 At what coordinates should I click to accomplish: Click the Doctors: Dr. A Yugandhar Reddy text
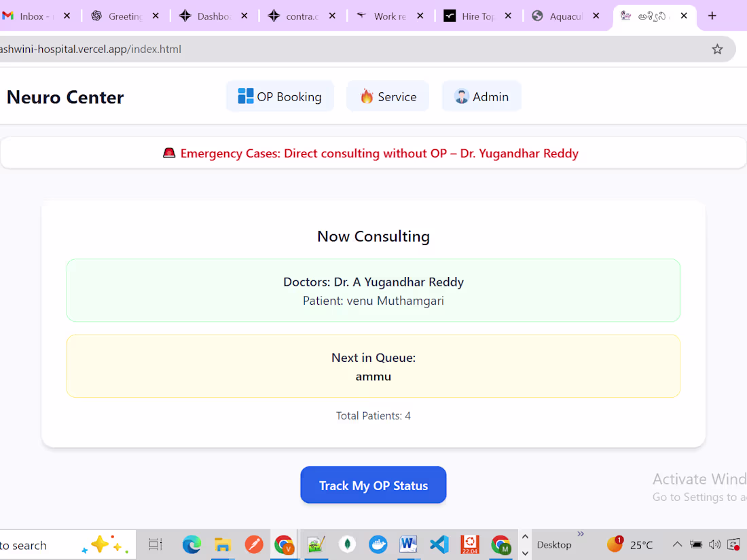click(373, 282)
